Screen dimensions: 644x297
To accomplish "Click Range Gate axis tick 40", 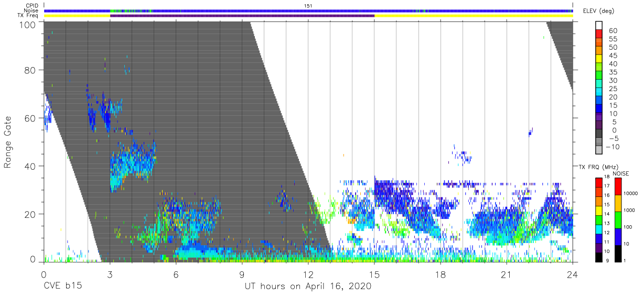I will coord(30,166).
